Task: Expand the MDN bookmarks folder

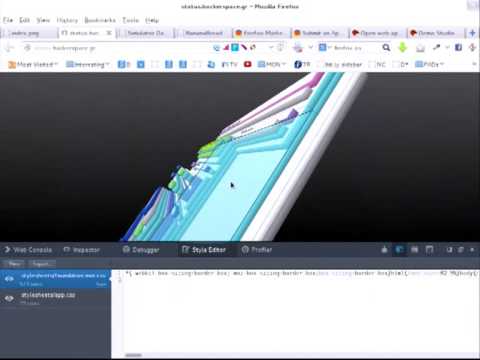Action: click(x=272, y=64)
